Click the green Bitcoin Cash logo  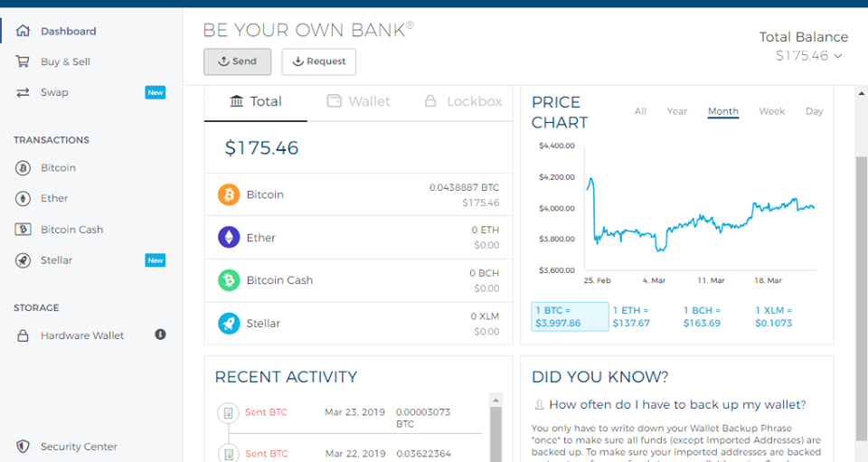(229, 280)
